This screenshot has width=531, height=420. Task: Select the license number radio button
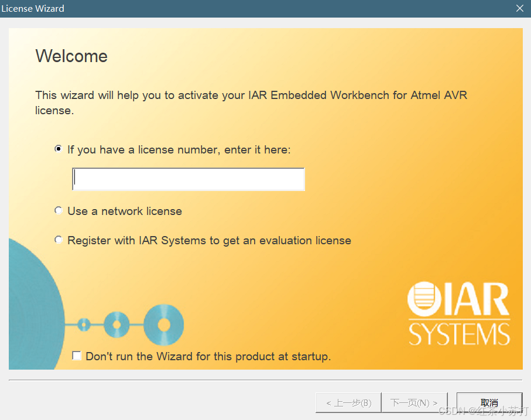pos(59,149)
